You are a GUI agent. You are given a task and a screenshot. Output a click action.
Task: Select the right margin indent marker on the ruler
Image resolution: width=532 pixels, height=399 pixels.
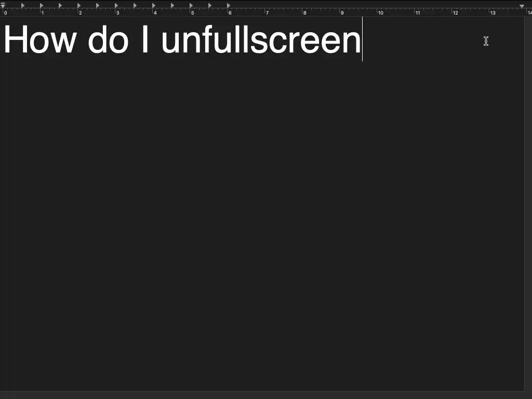(522, 6)
